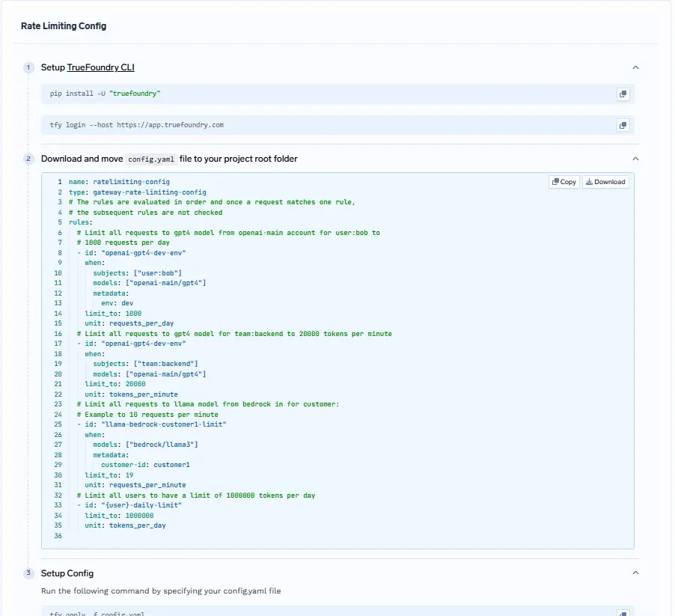The width and height of the screenshot is (675, 616).
Task: Copy the pip install truefoundry command
Action: [623, 94]
